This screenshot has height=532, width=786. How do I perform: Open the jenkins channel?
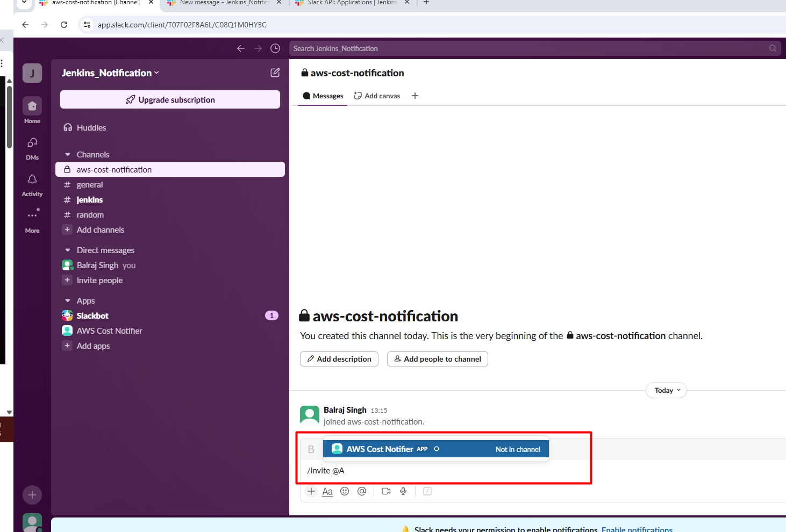pos(170,200)
